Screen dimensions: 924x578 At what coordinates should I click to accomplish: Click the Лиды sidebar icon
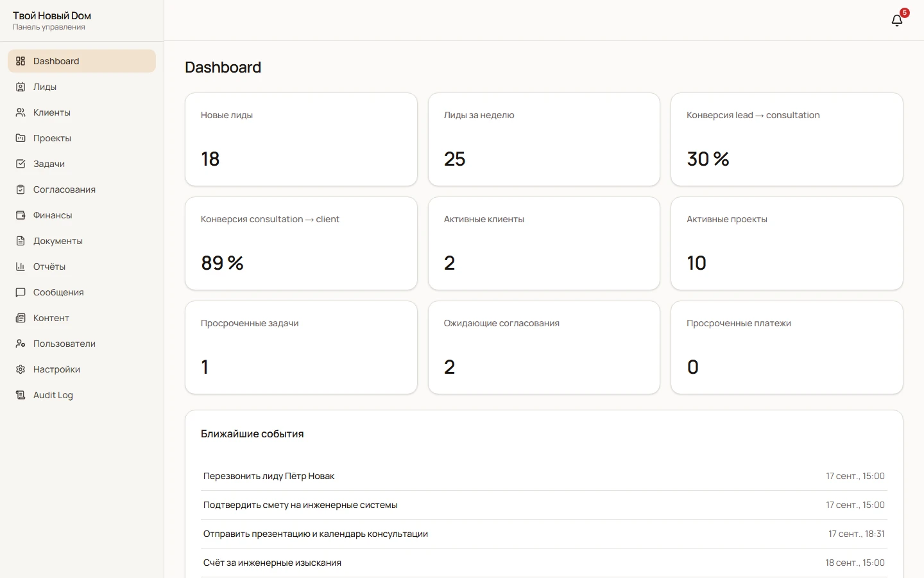pos(21,87)
